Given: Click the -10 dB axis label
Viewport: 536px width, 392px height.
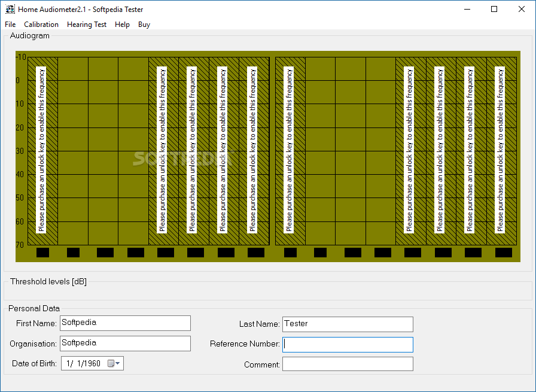Looking at the screenshot, I should tap(21, 57).
